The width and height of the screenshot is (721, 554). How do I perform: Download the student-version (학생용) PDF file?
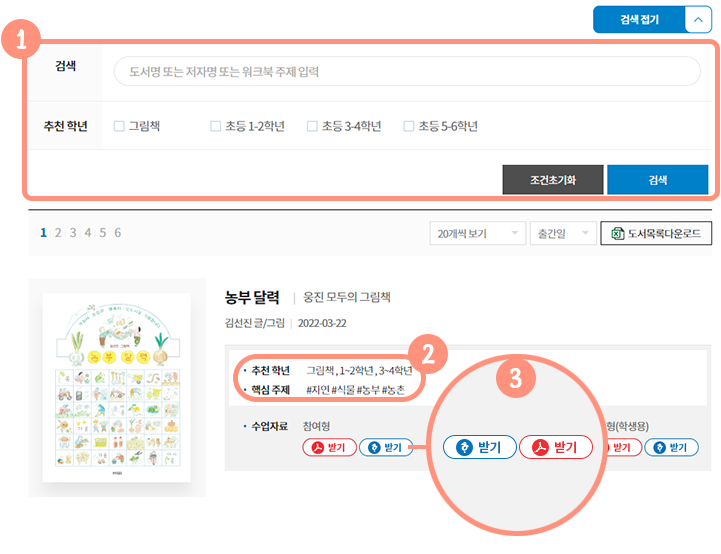(622, 448)
